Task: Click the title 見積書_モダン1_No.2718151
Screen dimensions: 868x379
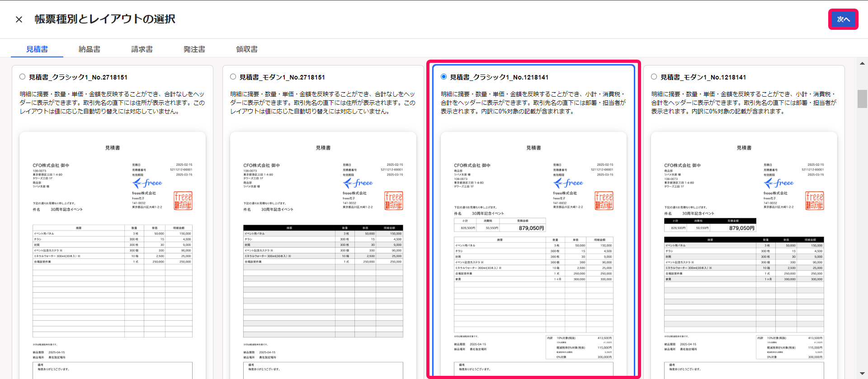Action: click(282, 77)
